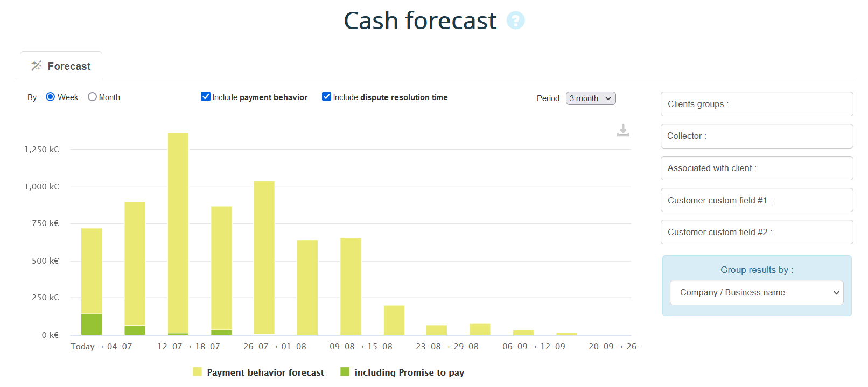Click the Collector filter field
868x387 pixels.
756,136
